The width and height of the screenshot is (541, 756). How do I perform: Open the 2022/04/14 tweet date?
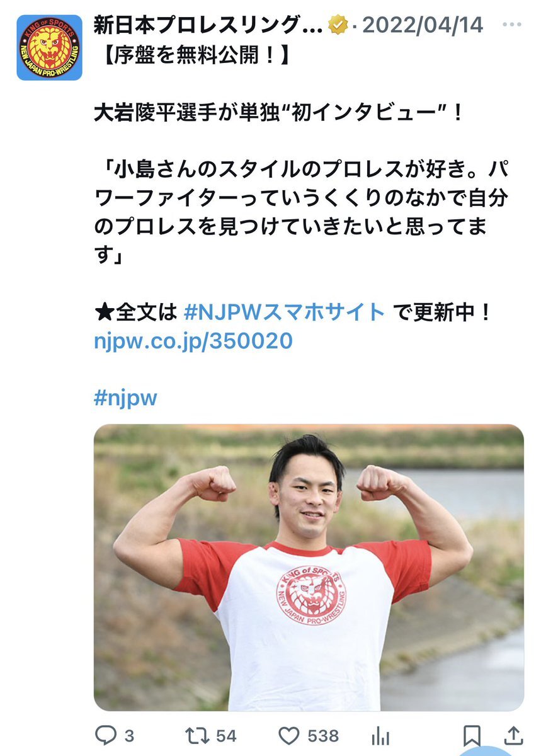(x=423, y=25)
